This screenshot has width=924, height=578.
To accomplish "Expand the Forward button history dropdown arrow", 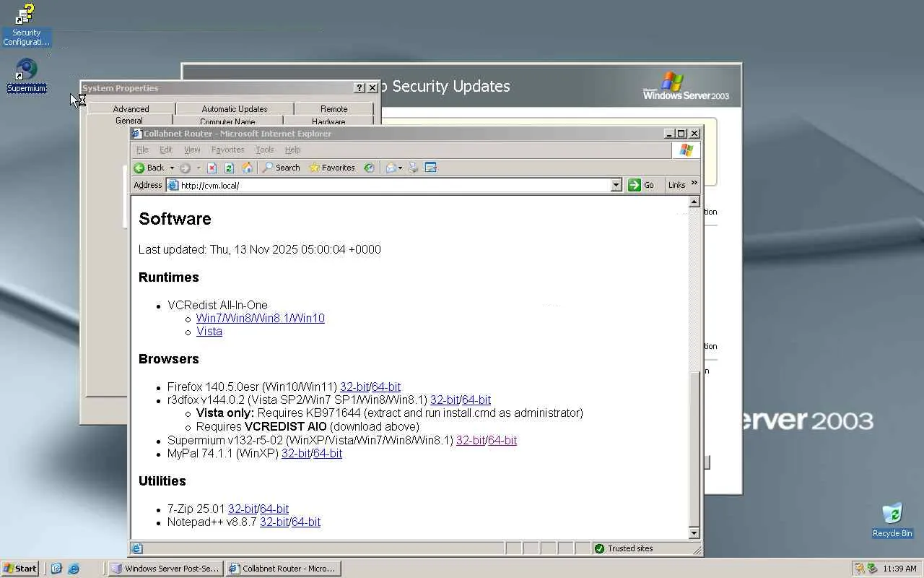I will [x=199, y=168].
